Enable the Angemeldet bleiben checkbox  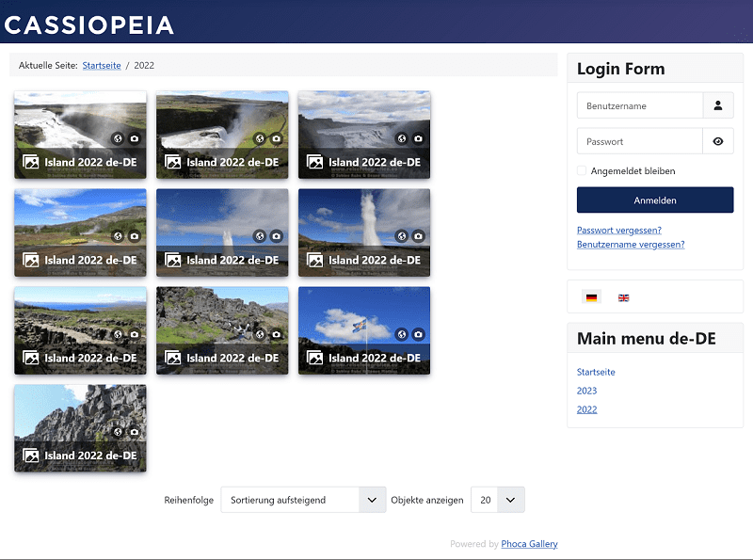582,171
